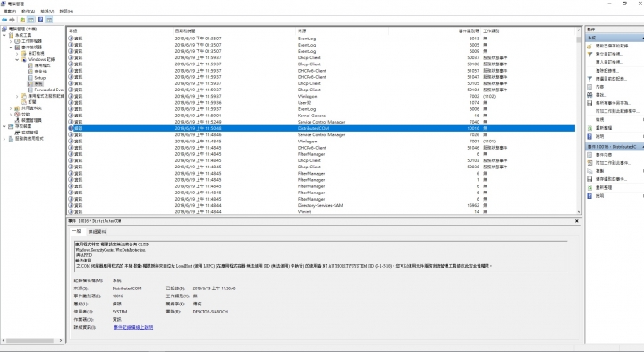This screenshot has width=644, height=352.
Task: Click Clear Log action in Actions pane
Action: pos(607,71)
